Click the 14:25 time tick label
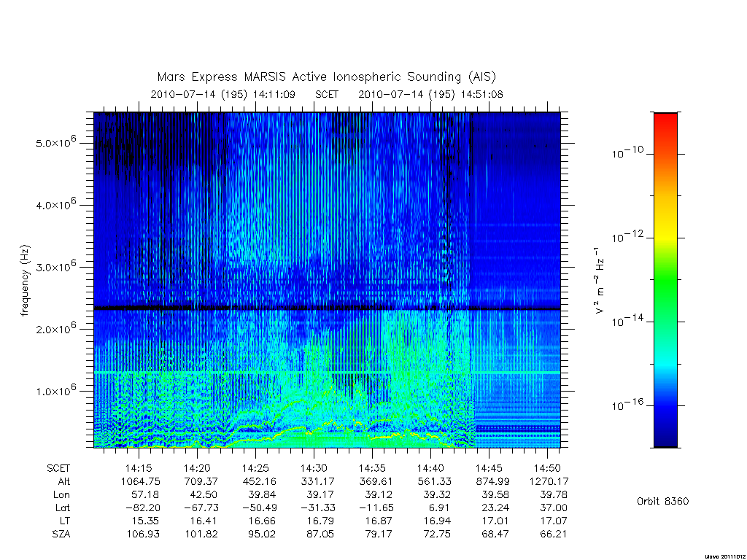The image size is (747, 560). 255,468
